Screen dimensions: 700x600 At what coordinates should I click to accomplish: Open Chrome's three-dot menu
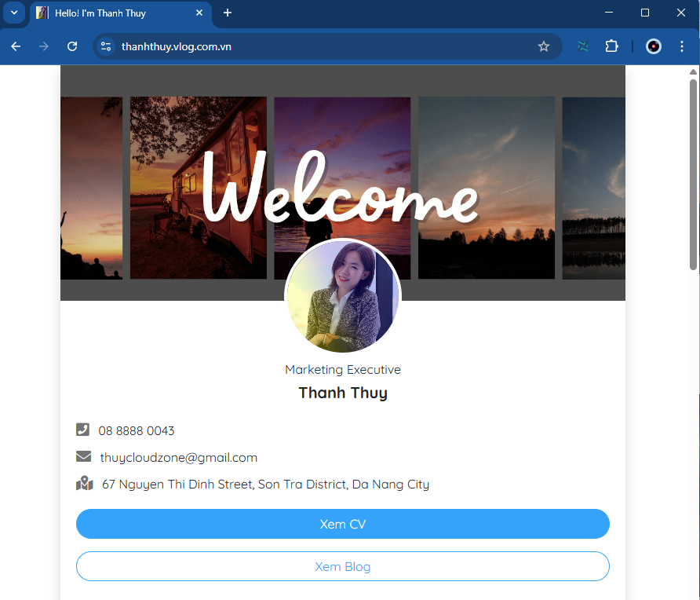tap(682, 46)
